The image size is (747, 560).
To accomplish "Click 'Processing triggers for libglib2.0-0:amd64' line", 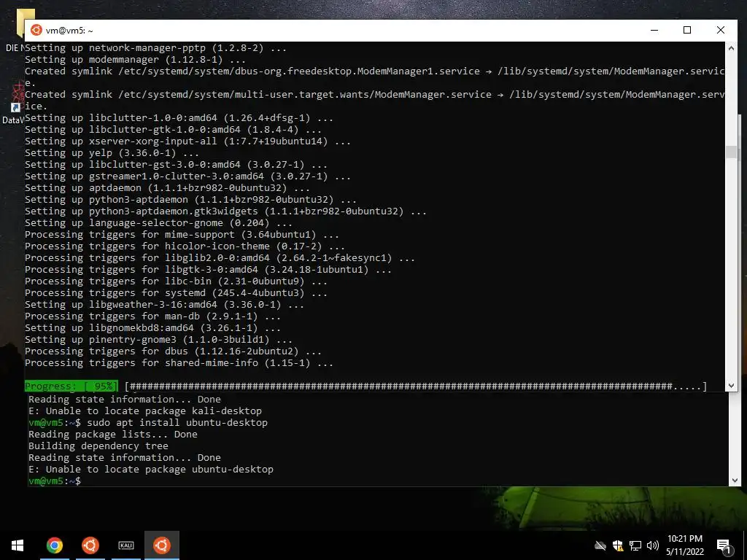I will [x=220, y=258].
